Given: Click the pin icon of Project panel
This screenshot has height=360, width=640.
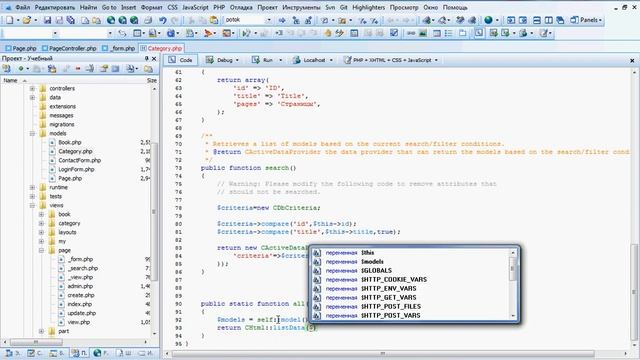Looking at the screenshot, I should point(147,59).
